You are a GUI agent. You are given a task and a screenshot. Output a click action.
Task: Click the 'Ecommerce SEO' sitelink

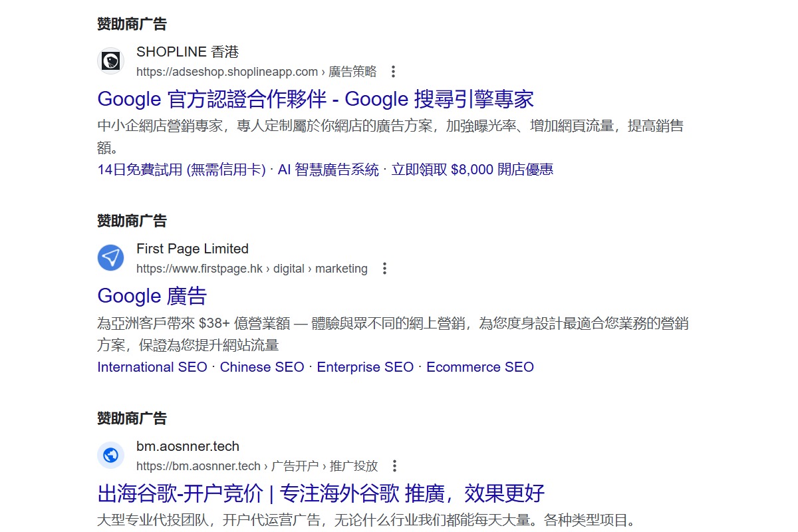[x=480, y=367]
